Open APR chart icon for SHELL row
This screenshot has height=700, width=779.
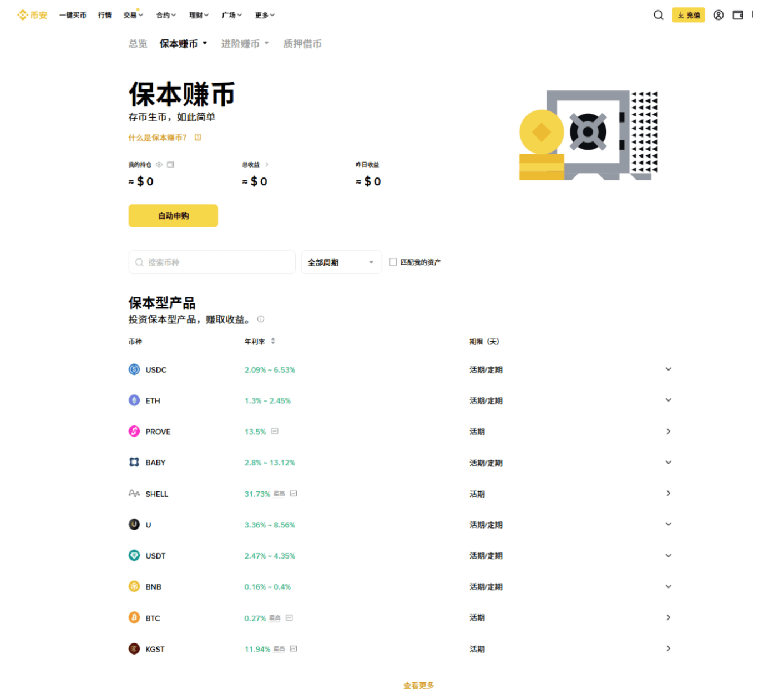click(x=294, y=493)
